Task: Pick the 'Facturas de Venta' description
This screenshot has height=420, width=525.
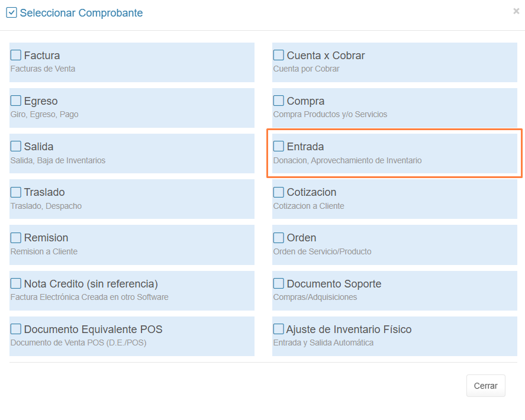Action: click(x=43, y=69)
